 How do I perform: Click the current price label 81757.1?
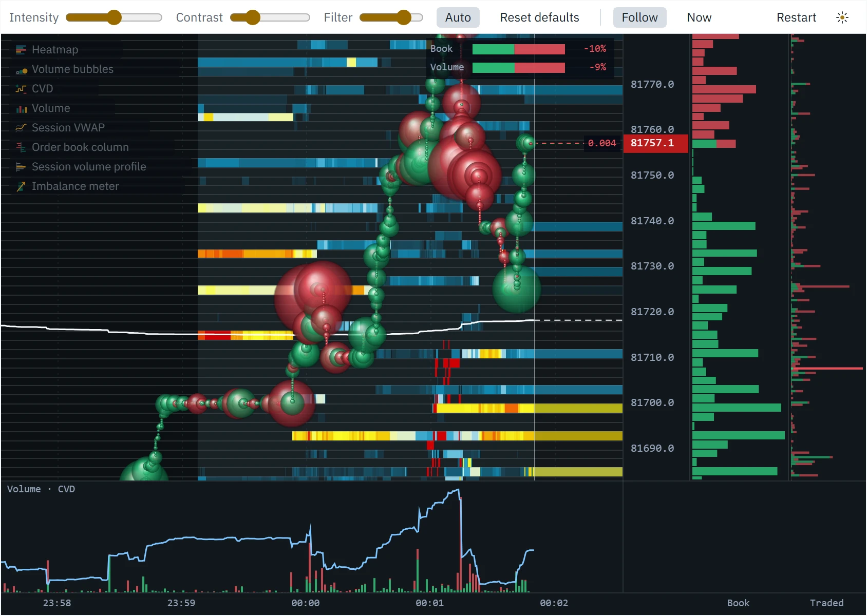coord(655,143)
